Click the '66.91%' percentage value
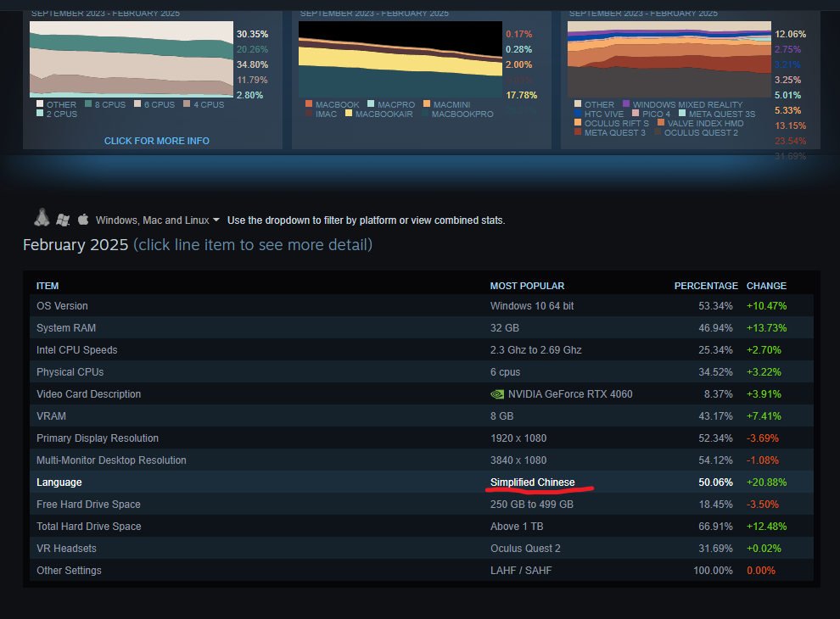 pos(716,527)
